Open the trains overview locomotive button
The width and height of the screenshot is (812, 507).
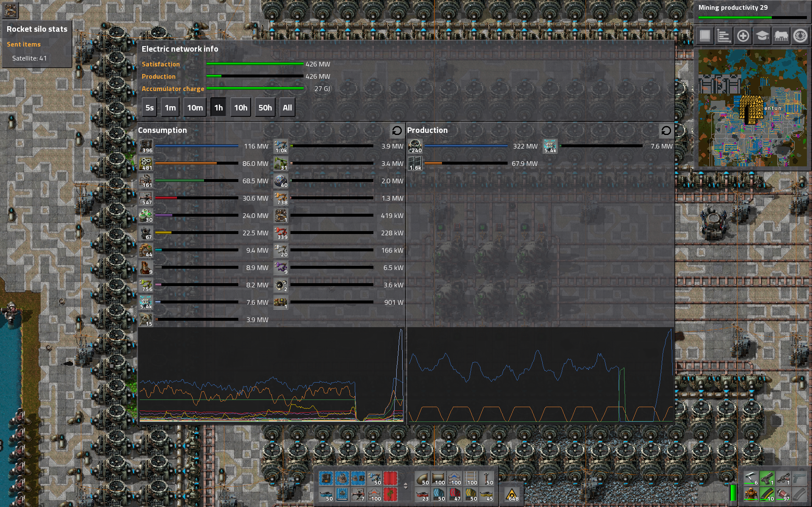pos(781,36)
